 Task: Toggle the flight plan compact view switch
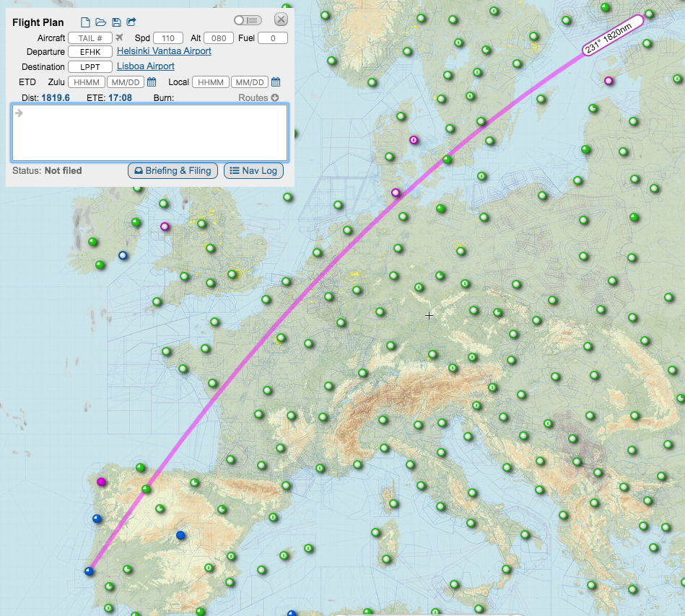click(x=248, y=20)
